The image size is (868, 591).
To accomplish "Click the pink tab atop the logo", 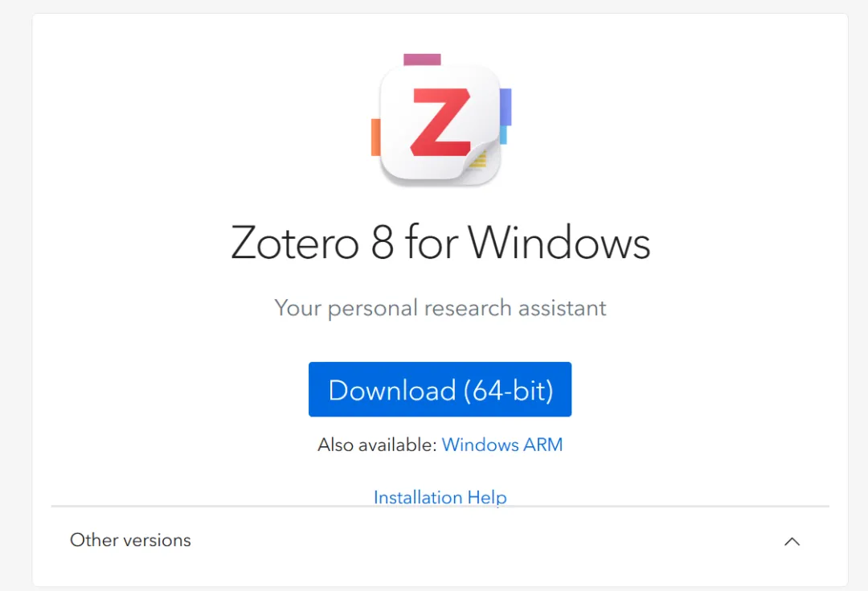I will pyautogui.click(x=422, y=59).
